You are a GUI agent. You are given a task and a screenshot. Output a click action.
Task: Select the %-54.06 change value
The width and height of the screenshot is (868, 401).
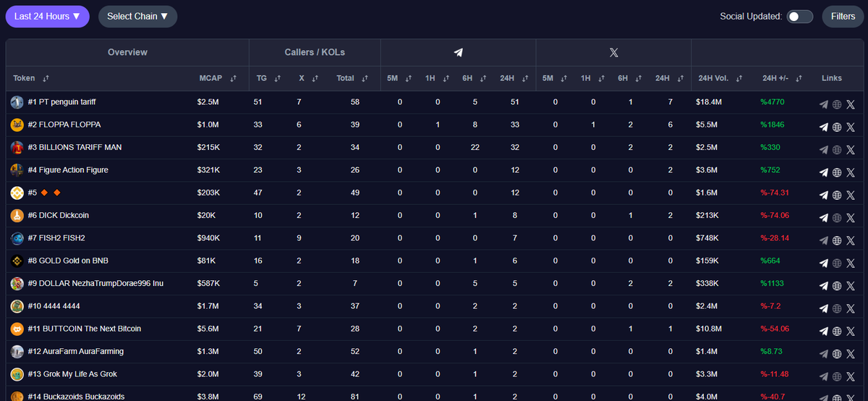[x=774, y=329]
